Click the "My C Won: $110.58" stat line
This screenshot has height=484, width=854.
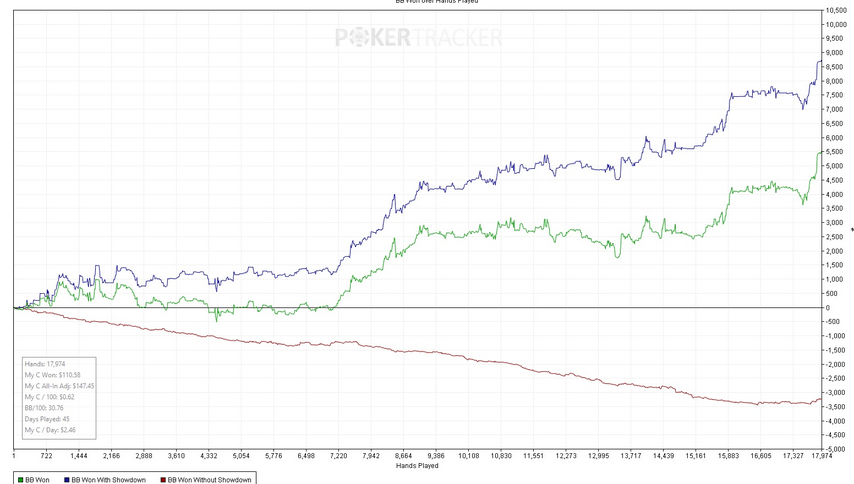[52, 375]
